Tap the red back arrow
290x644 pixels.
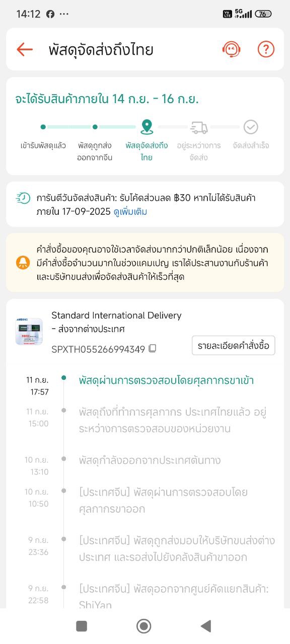[25, 49]
